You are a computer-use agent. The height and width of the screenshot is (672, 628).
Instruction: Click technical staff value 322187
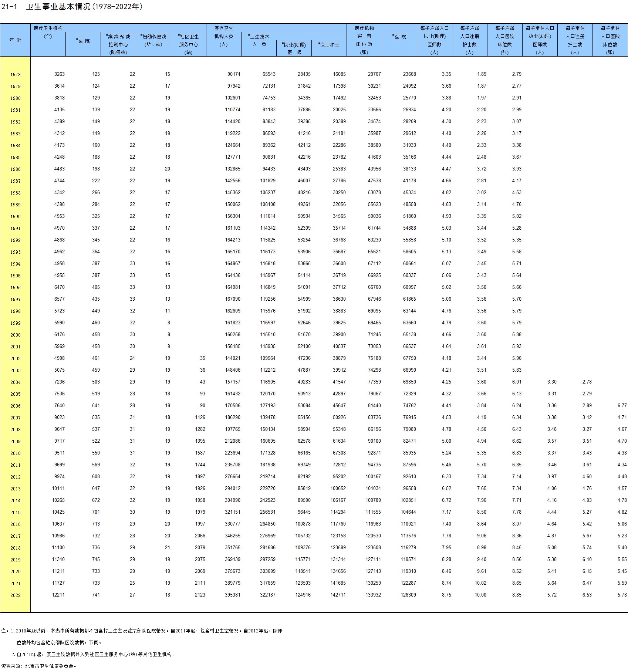[x=268, y=595]
